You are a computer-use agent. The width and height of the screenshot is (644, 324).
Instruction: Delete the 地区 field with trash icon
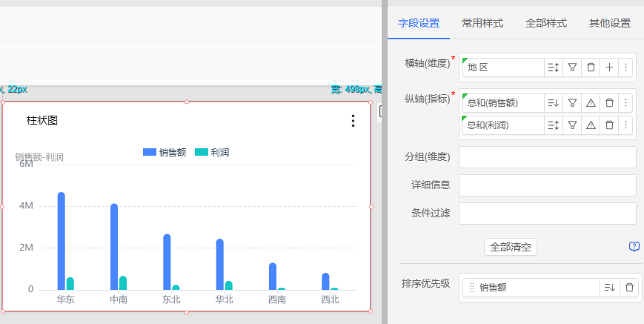(x=591, y=67)
